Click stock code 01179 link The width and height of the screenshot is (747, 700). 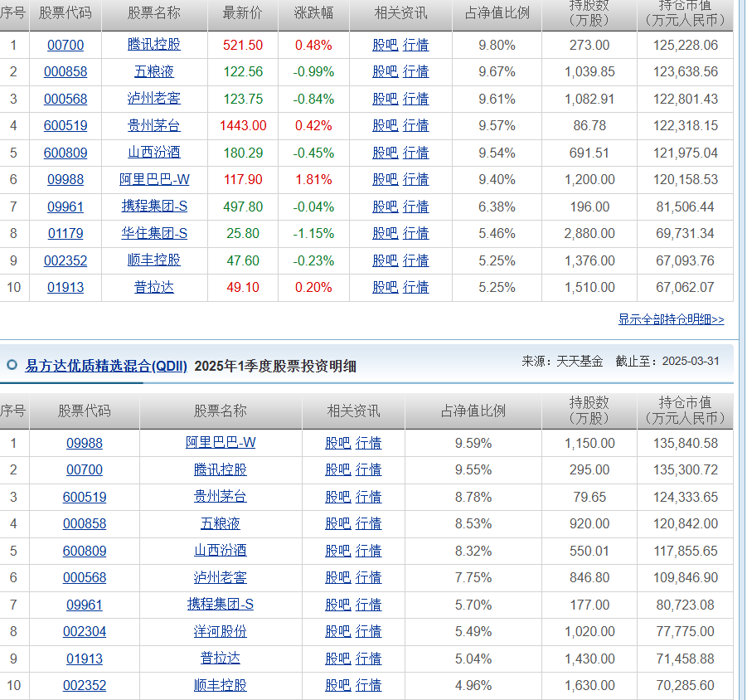(x=65, y=234)
